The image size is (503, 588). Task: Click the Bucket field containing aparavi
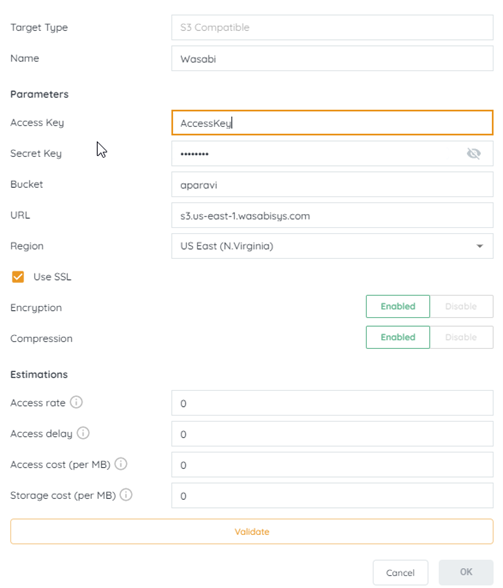point(332,184)
